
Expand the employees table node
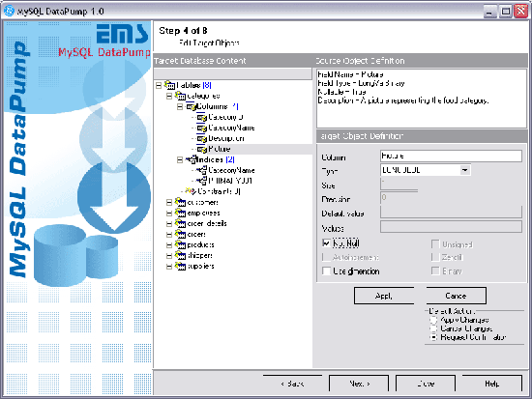tap(169, 214)
